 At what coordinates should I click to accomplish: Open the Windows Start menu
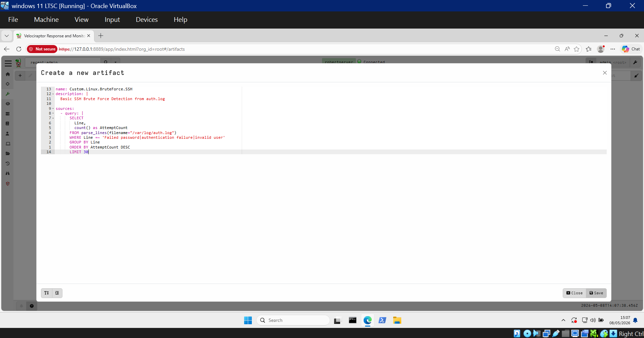click(x=248, y=320)
